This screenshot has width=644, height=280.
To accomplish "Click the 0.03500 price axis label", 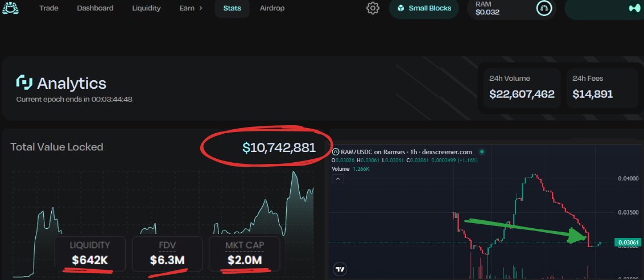I will pos(629,213).
